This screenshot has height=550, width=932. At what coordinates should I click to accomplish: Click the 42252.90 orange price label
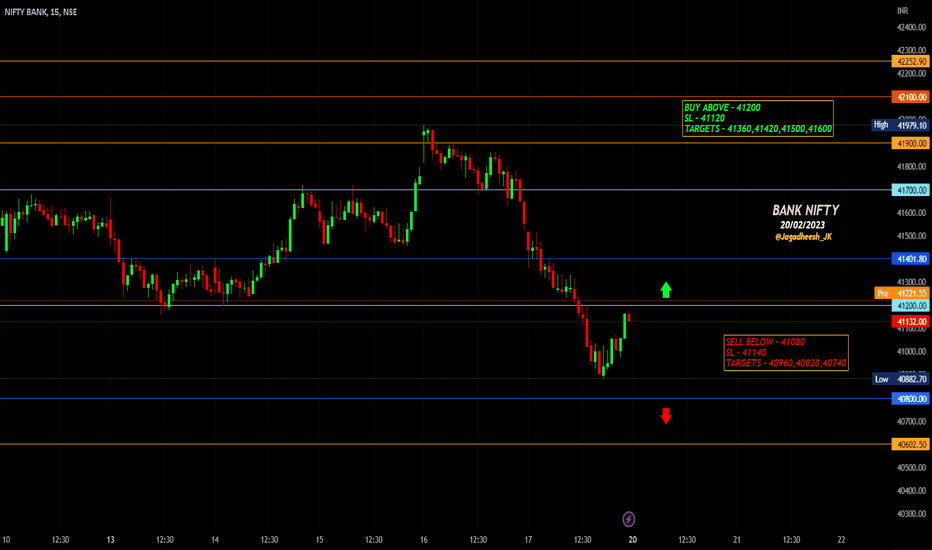coord(910,61)
